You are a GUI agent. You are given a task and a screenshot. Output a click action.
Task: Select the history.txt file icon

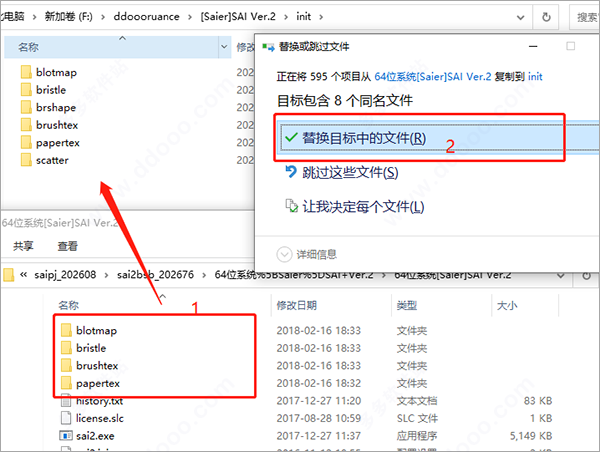(66, 401)
